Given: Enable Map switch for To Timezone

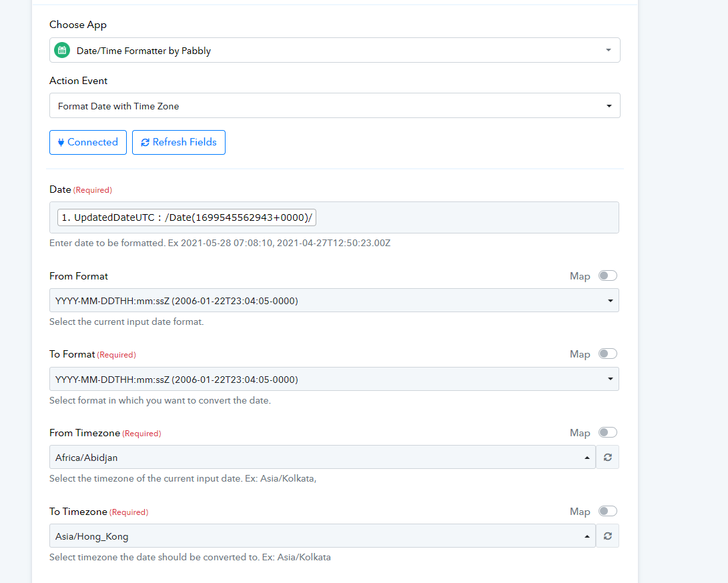Looking at the screenshot, I should tap(607, 511).
